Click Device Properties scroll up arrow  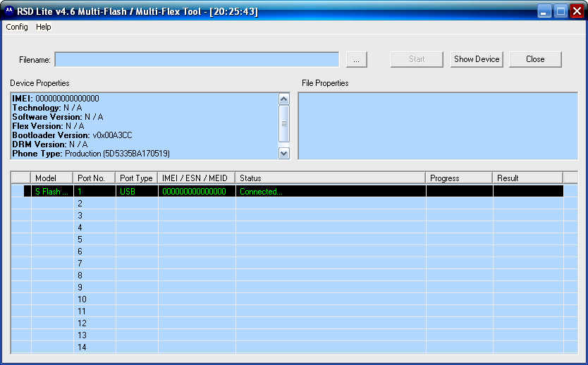(284, 99)
